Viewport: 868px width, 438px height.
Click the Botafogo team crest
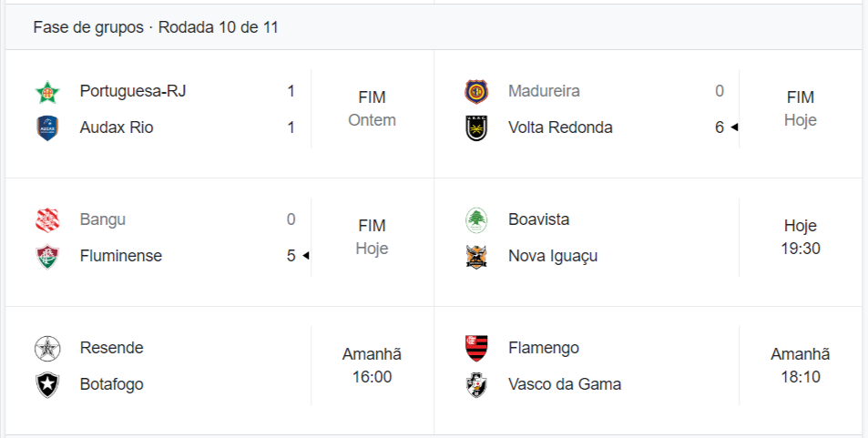tap(46, 384)
